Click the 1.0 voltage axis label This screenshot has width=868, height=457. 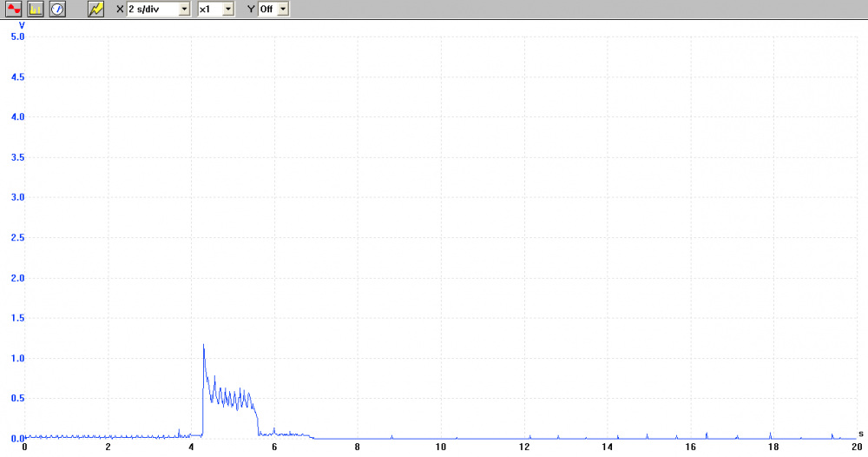click(x=17, y=359)
